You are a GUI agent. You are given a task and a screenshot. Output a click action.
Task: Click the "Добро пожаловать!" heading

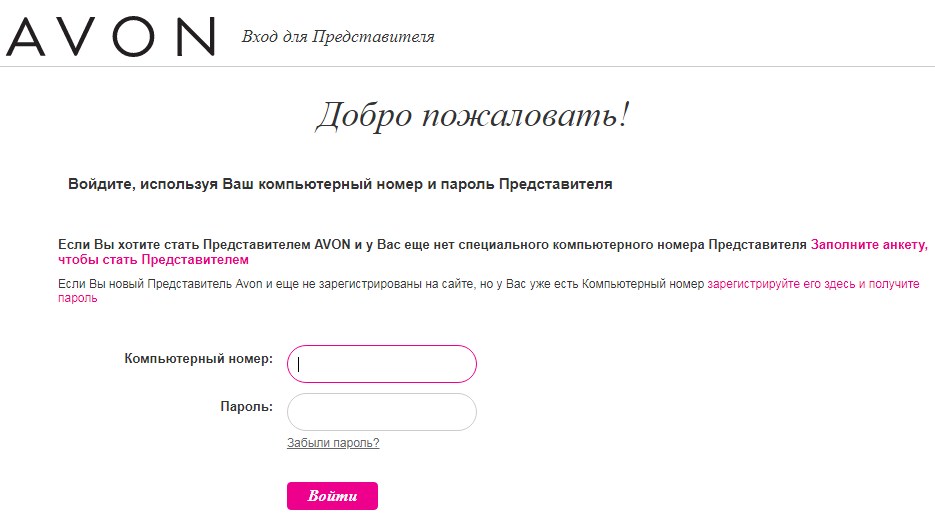point(473,116)
